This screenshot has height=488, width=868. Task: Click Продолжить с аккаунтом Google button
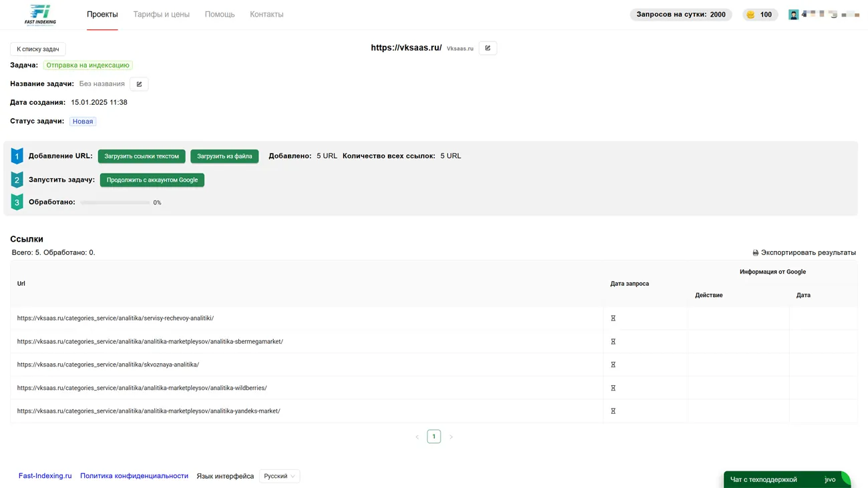click(x=152, y=180)
